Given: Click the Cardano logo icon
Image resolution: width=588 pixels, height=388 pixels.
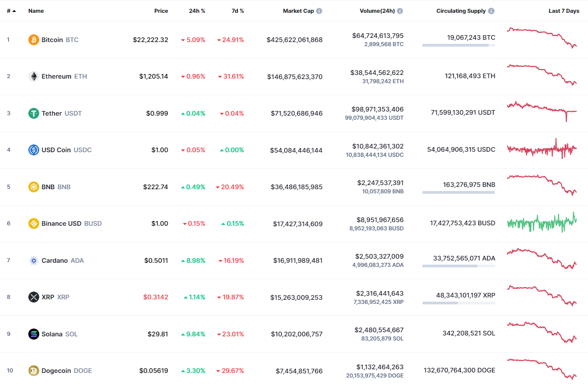Looking at the screenshot, I should click(x=34, y=260).
